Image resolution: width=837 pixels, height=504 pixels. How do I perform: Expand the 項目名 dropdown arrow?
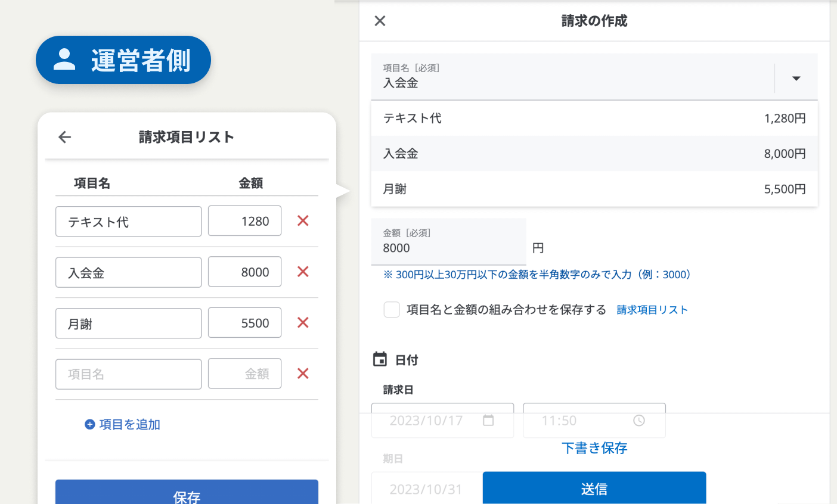tap(796, 79)
